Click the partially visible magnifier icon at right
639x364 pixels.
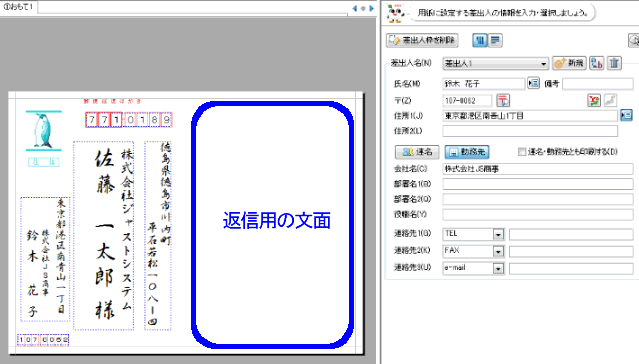(x=634, y=40)
